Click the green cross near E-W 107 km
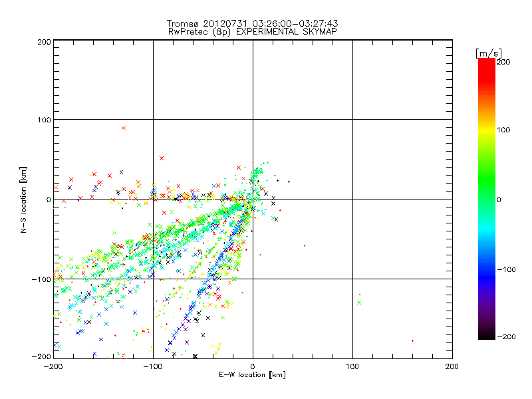The width and height of the screenshot is (532, 399). coord(359,303)
